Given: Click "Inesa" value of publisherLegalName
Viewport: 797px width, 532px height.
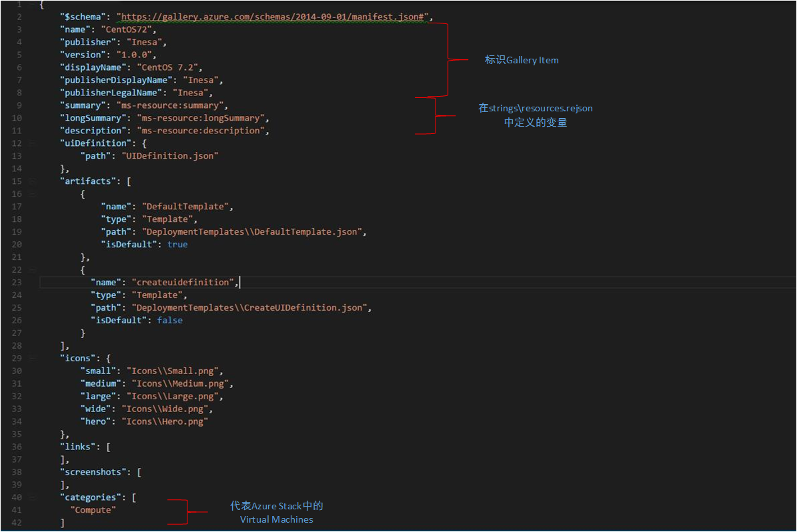Looking at the screenshot, I should coord(191,93).
